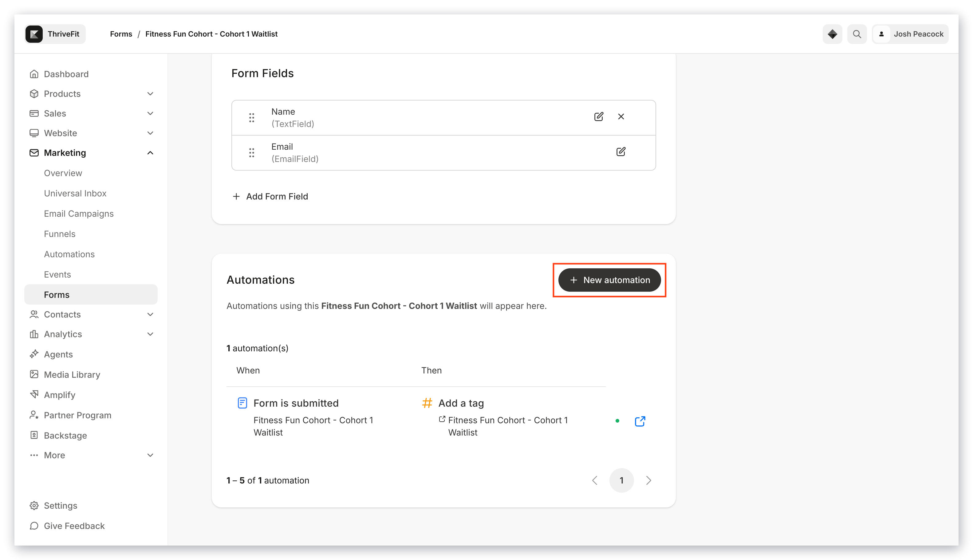This screenshot has width=973, height=560.
Task: Open Josh Peacock account menu
Action: coord(910,34)
